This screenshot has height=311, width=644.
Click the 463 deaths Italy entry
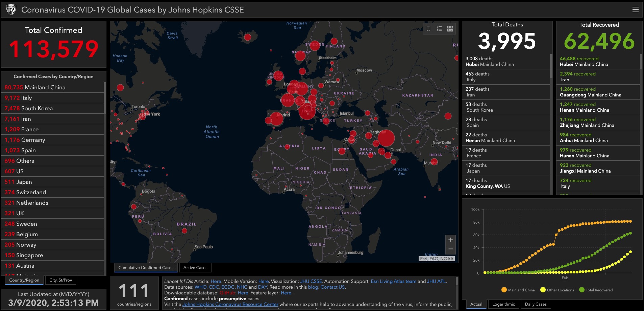point(506,77)
